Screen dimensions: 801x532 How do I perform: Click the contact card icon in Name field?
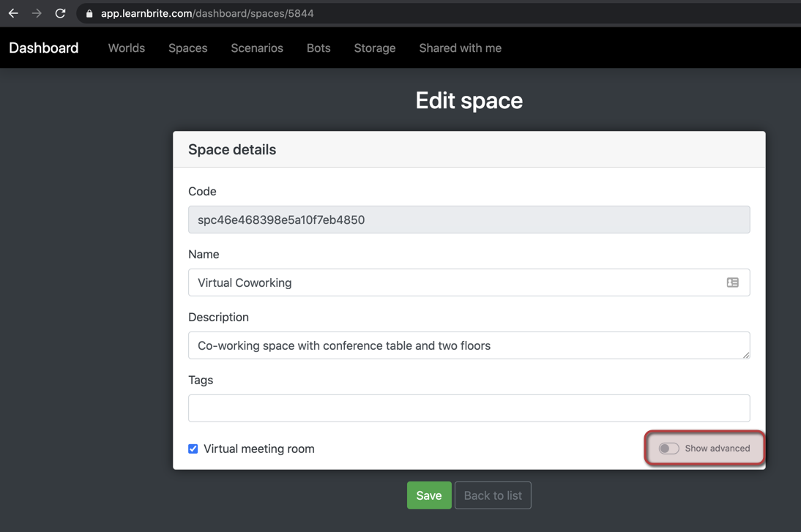point(732,282)
